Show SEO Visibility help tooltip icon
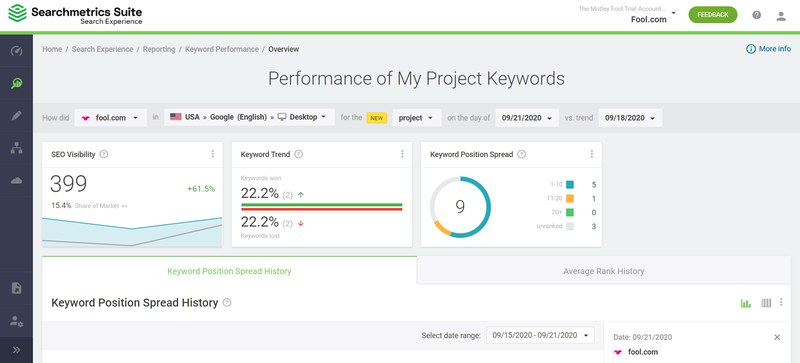The image size is (800, 363). (104, 154)
